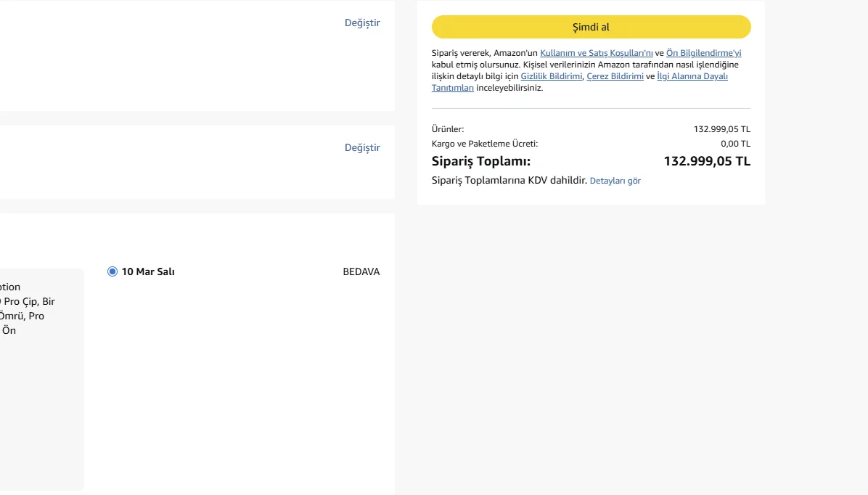Click the 0,00 TL shipping fee amount

pos(735,144)
